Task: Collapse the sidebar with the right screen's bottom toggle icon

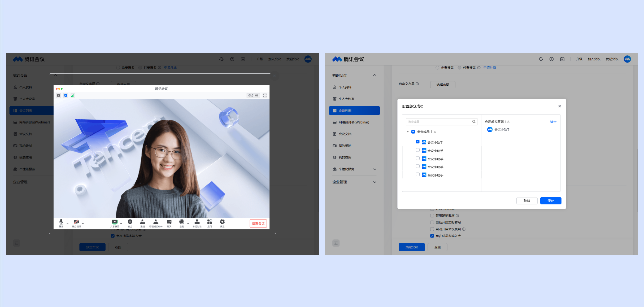Action: (x=336, y=243)
